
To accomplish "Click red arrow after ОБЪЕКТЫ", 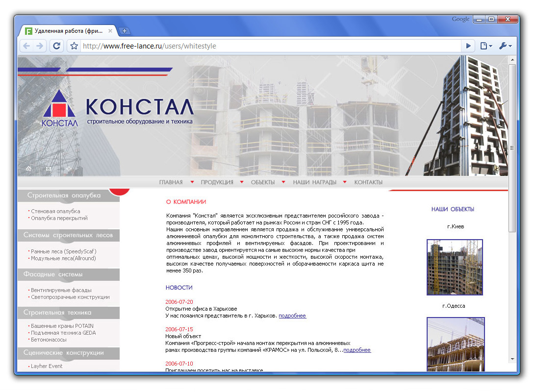I will (x=283, y=182).
